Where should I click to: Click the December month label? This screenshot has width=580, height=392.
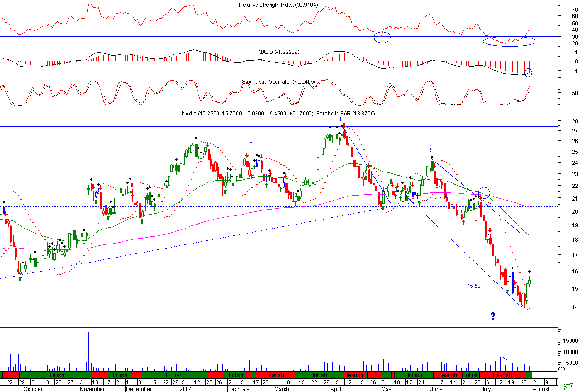[139, 389]
